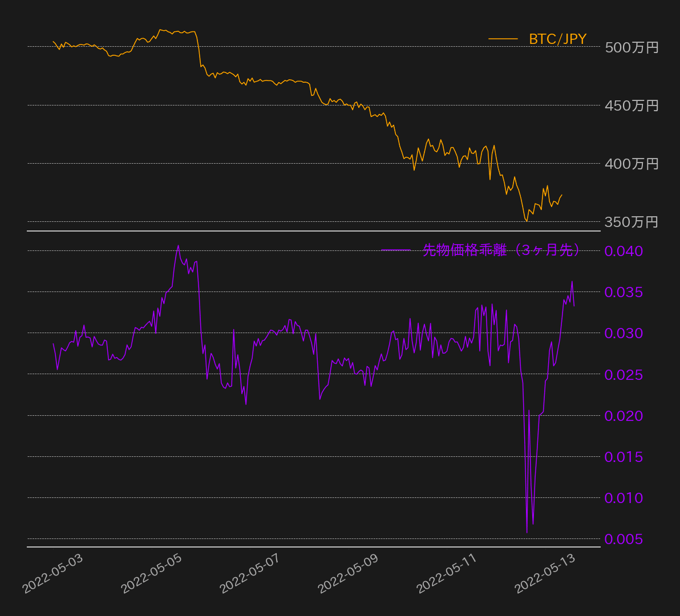Select the 350万円 y-axis label
Image resolution: width=680 pixels, height=616 pixels.
click(x=632, y=222)
